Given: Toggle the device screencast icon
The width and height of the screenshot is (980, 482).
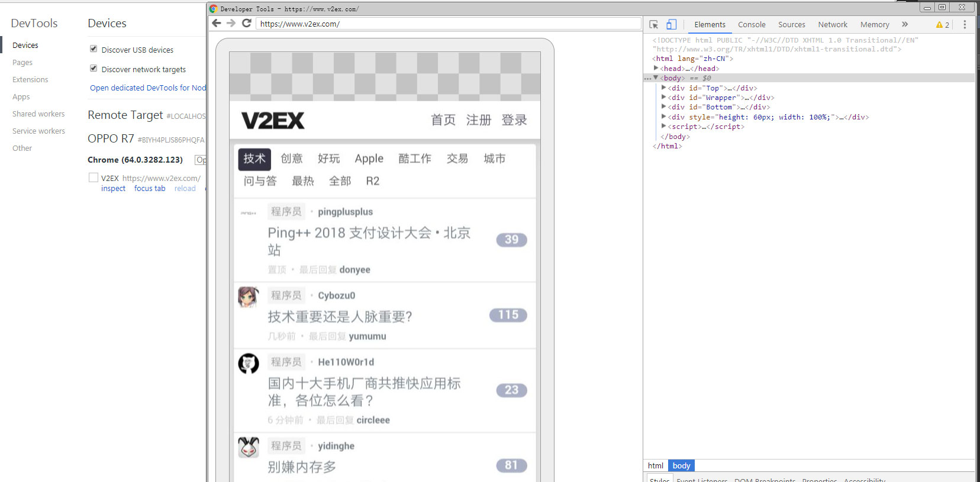Looking at the screenshot, I should point(671,24).
